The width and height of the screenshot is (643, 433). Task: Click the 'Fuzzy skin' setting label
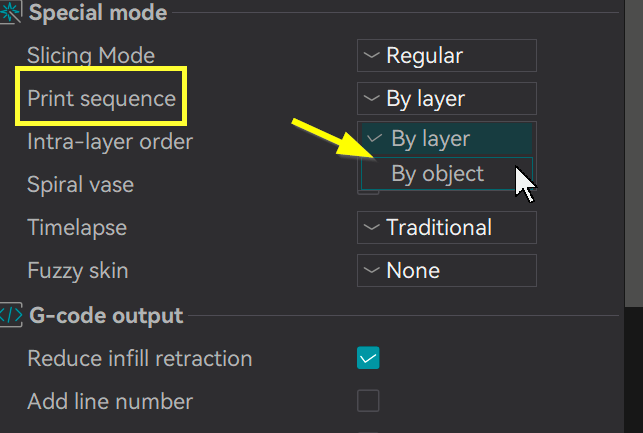(78, 270)
